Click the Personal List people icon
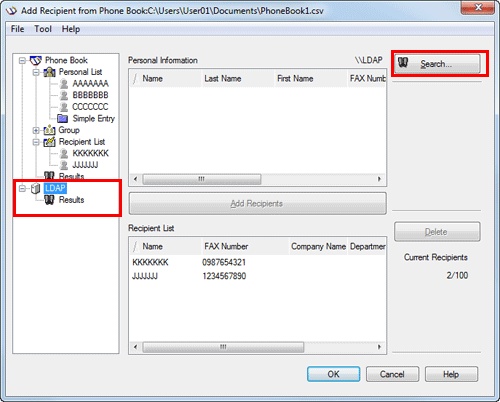 tap(50, 72)
